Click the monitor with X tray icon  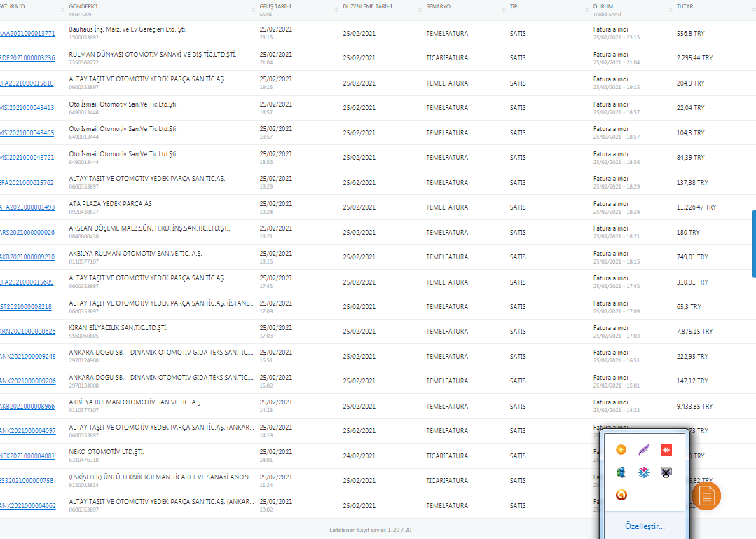coord(666,472)
